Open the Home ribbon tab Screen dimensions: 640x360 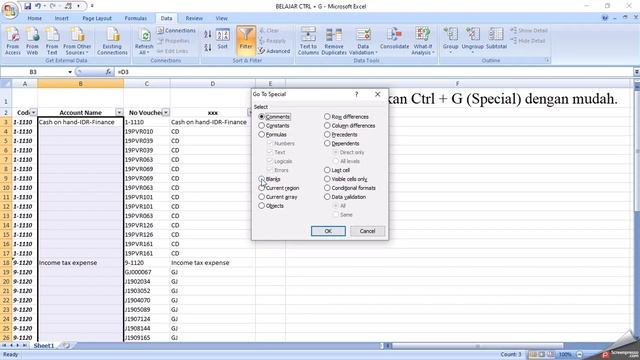pos(34,18)
